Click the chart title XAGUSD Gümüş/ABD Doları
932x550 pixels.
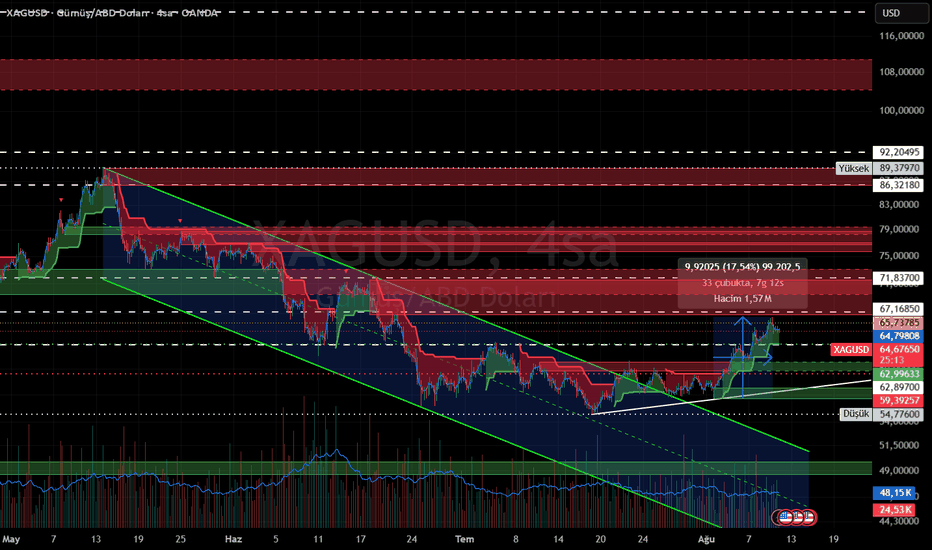coord(113,12)
